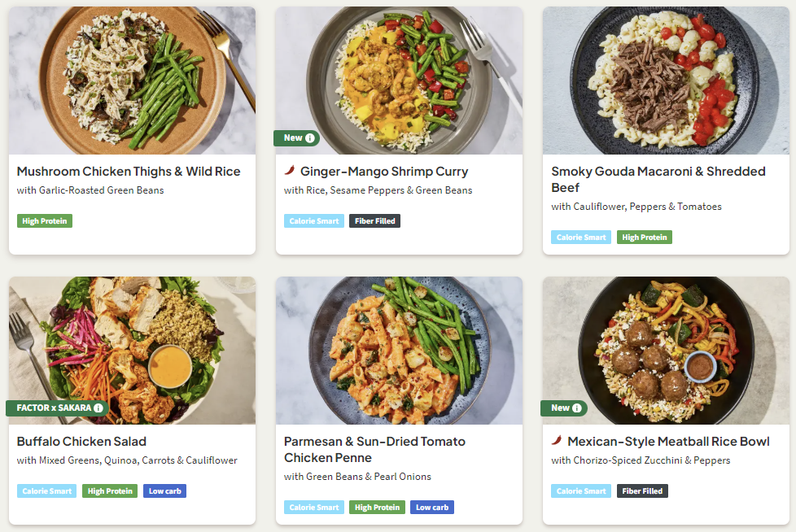Click info icon on FACTOR x SAKARA badge
The height and width of the screenshot is (532, 796).
coord(98,408)
